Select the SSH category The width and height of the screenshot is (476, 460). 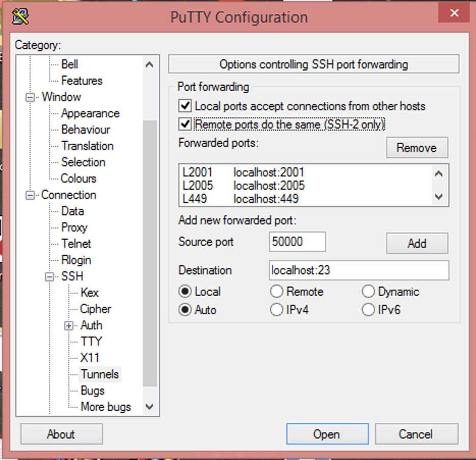coord(72,276)
